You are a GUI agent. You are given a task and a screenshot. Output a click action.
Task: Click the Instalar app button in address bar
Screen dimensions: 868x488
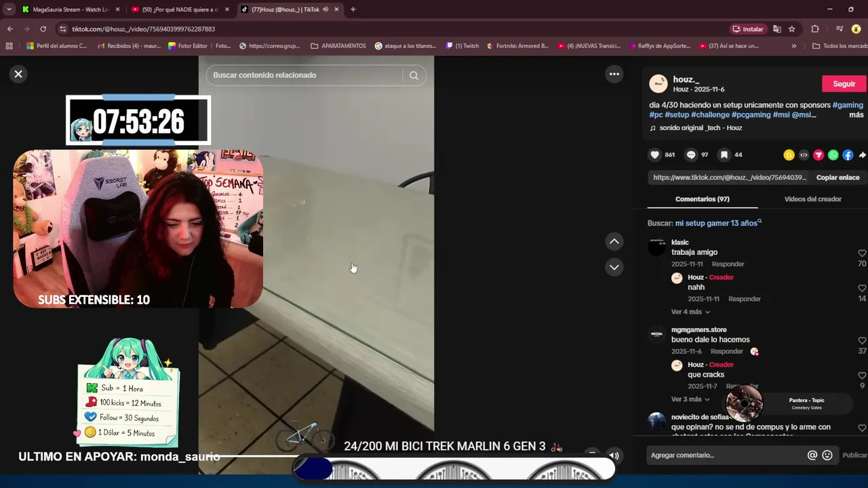(747, 29)
